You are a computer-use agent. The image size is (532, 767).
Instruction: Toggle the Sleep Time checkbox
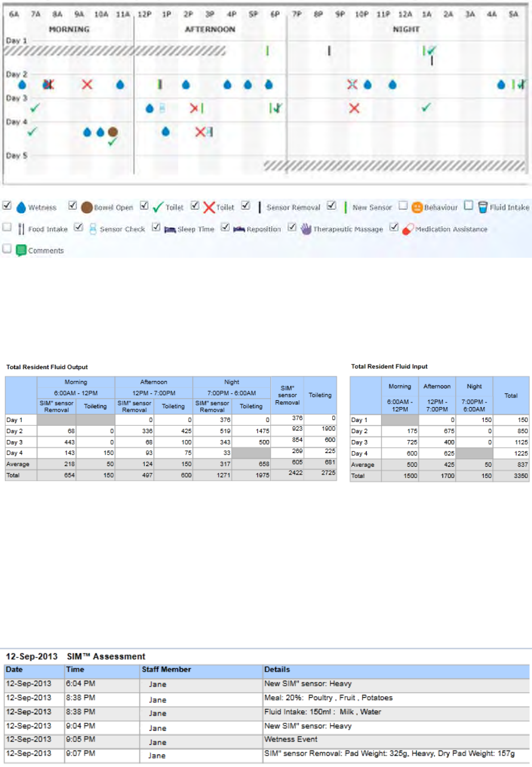click(x=156, y=227)
